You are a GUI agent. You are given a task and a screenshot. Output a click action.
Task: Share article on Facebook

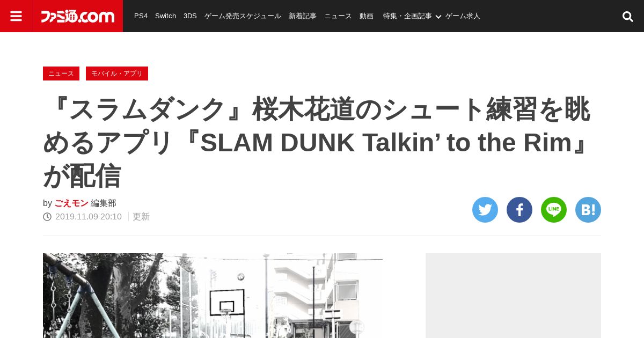click(519, 210)
